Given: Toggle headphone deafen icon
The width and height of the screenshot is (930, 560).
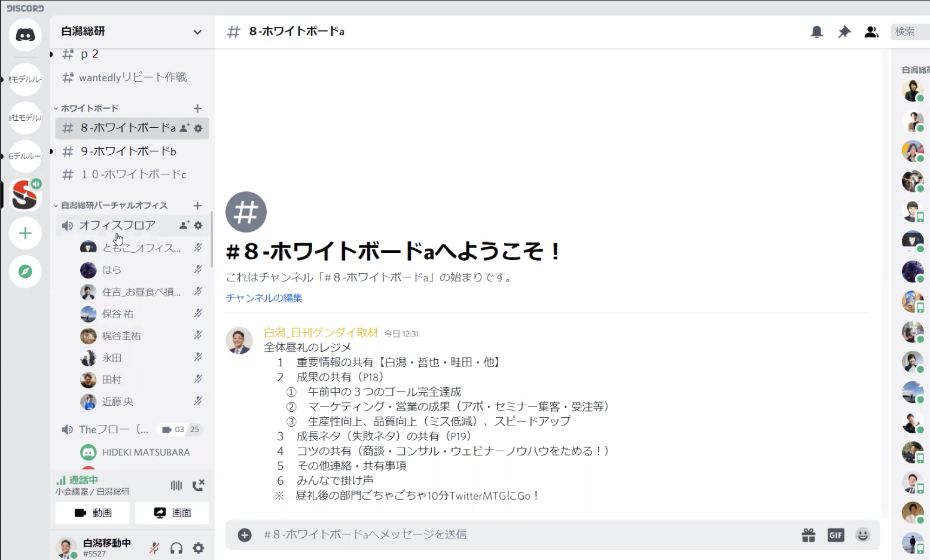Looking at the screenshot, I should click(176, 548).
